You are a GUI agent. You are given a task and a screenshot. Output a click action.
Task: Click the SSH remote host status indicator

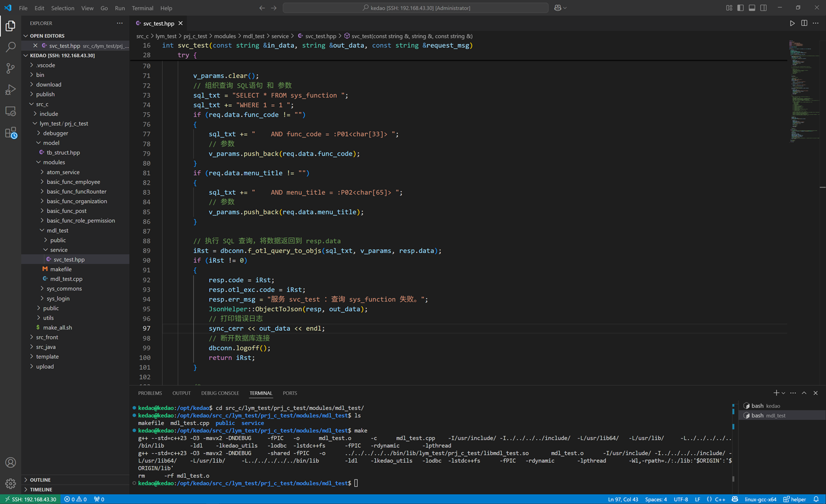pos(30,499)
